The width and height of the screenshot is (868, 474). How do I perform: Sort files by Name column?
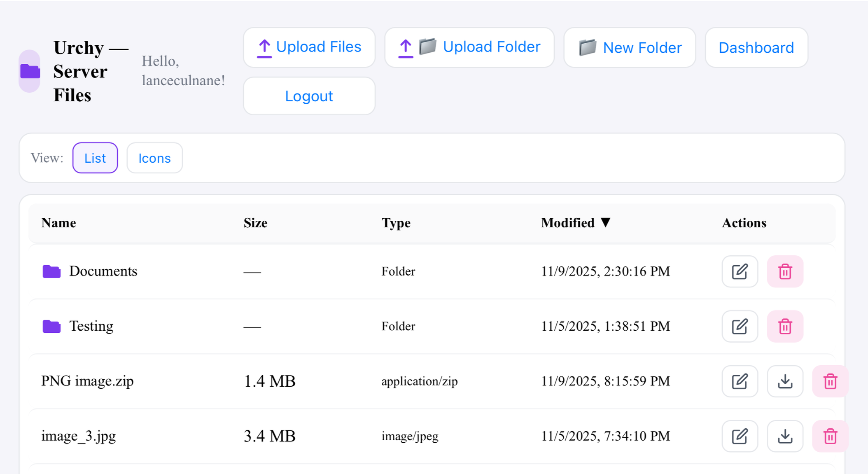click(58, 223)
